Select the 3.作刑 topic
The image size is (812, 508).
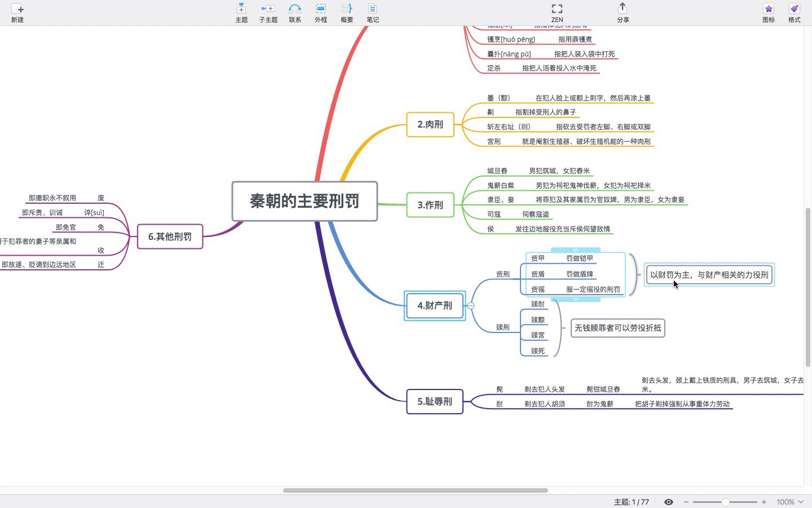[430, 205]
